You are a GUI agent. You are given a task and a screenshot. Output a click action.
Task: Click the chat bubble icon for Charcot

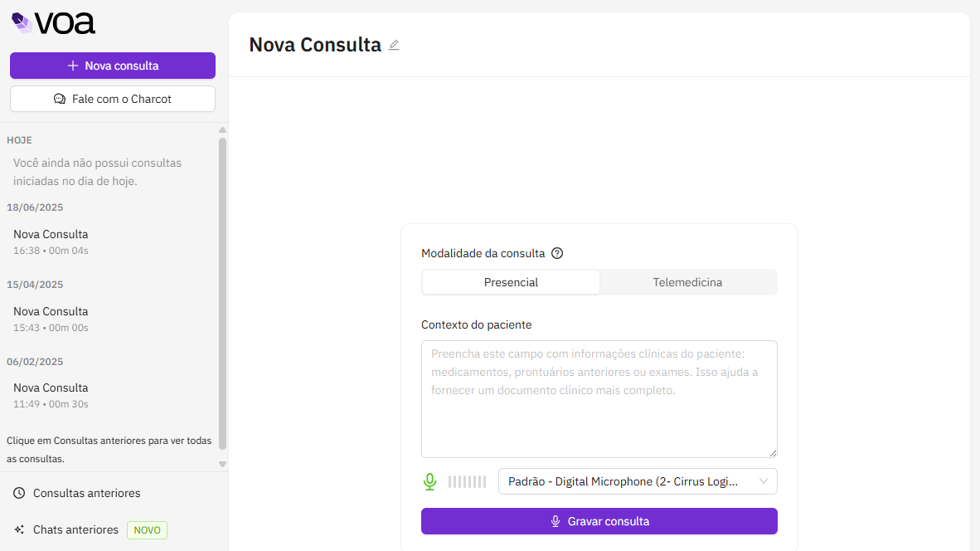pos(60,99)
